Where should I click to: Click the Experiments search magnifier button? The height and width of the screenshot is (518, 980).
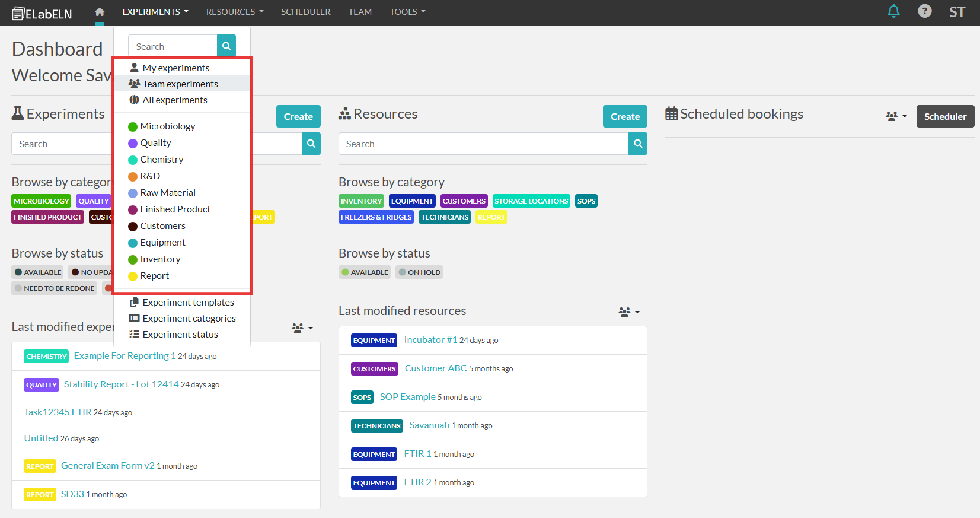(x=311, y=144)
